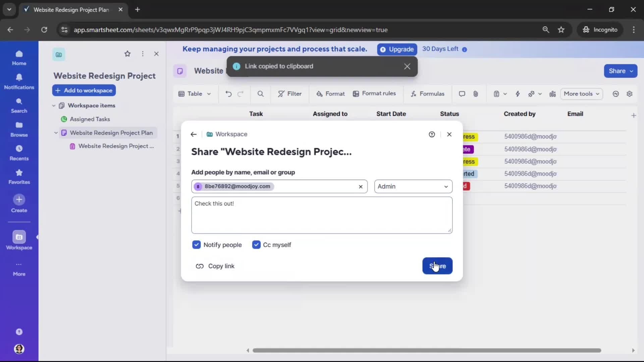Disable the Cc myself checkbox
The width and height of the screenshot is (644, 362).
pyautogui.click(x=257, y=245)
